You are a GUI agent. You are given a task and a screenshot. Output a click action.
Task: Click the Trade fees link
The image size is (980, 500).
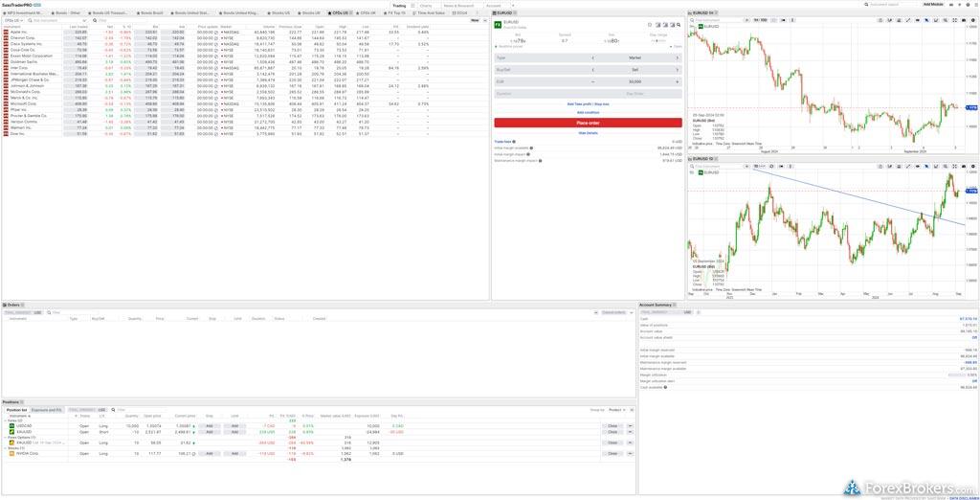[502, 142]
